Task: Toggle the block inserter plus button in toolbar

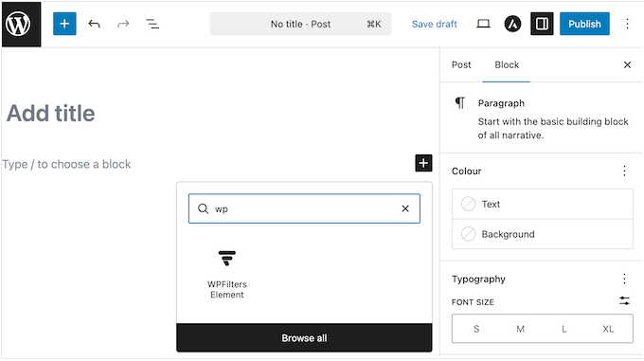Action: click(64, 24)
